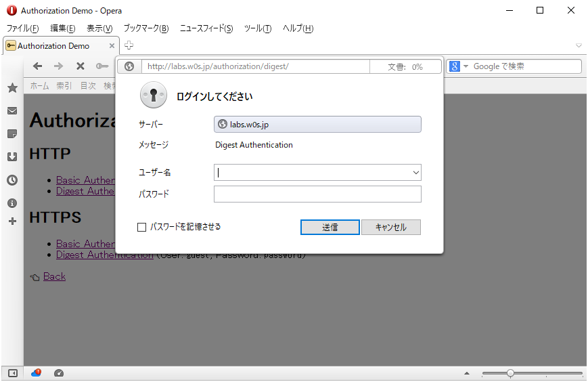Add a panel with the plus icon
This screenshot has height=382, width=588.
click(12, 221)
